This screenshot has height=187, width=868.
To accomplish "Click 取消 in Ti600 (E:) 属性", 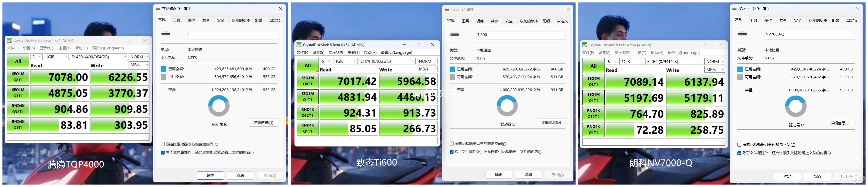I will pyautogui.click(x=528, y=175).
